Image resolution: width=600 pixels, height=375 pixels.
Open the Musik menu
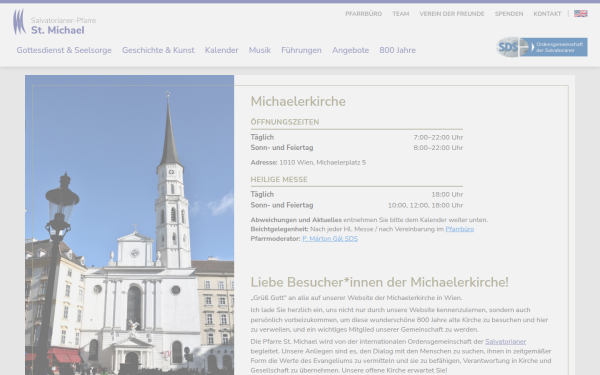[x=260, y=50]
